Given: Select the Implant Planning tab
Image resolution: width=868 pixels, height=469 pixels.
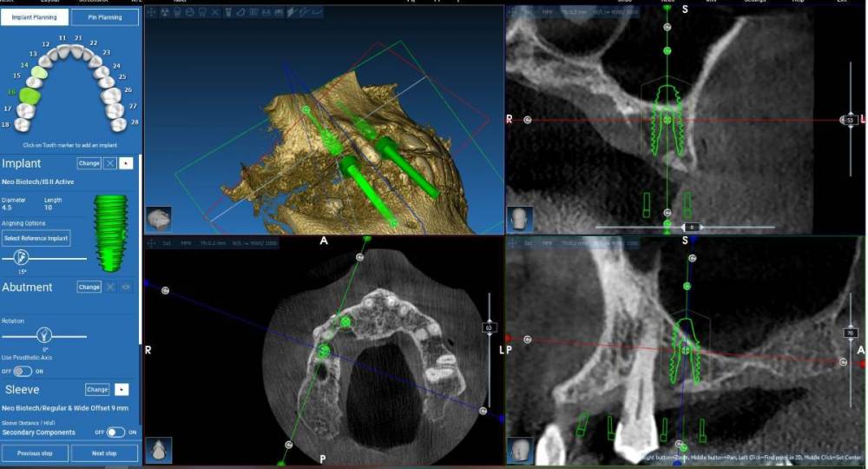Looking at the screenshot, I should [34, 17].
